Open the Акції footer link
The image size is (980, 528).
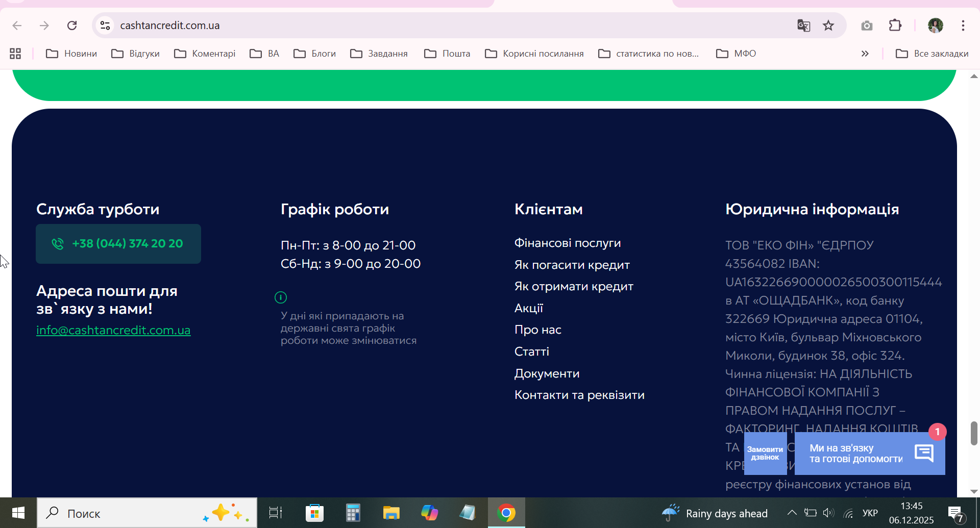tap(529, 308)
